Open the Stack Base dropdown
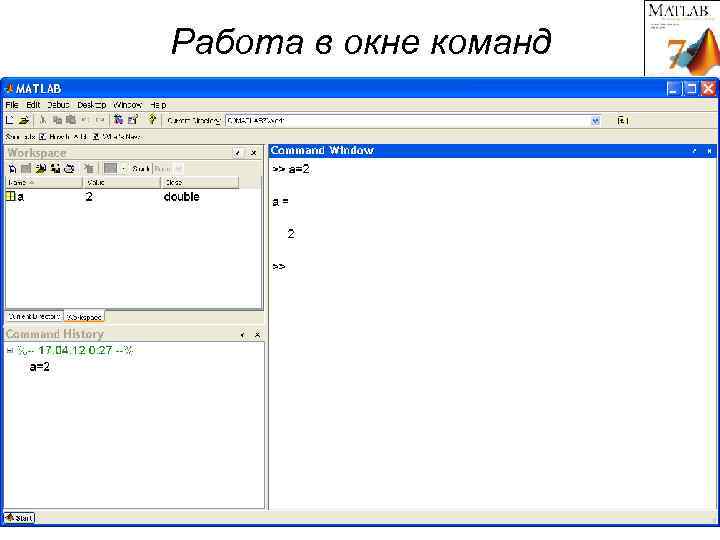 (168, 169)
